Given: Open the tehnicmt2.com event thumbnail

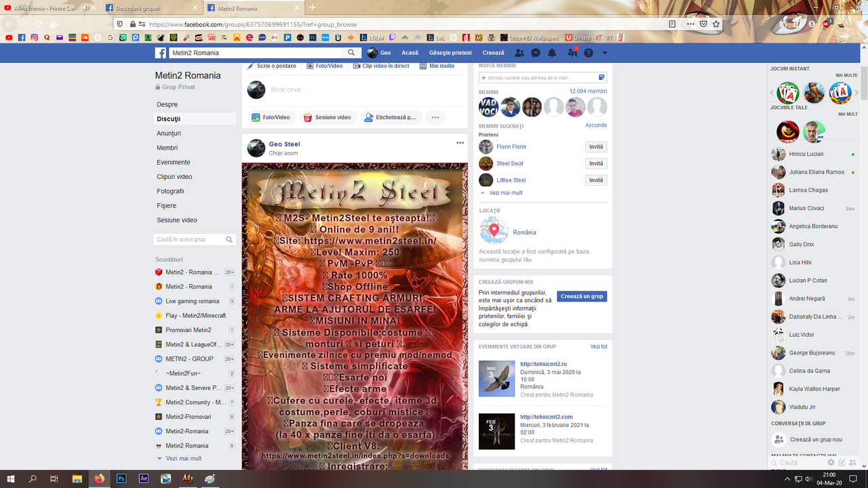Looking at the screenshot, I should pos(496,431).
